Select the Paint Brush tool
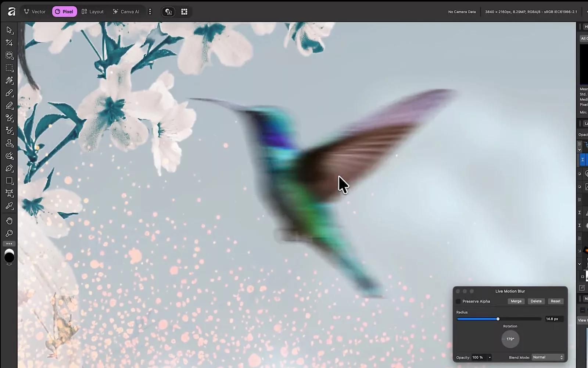This screenshot has height=368, width=588. tap(10, 93)
